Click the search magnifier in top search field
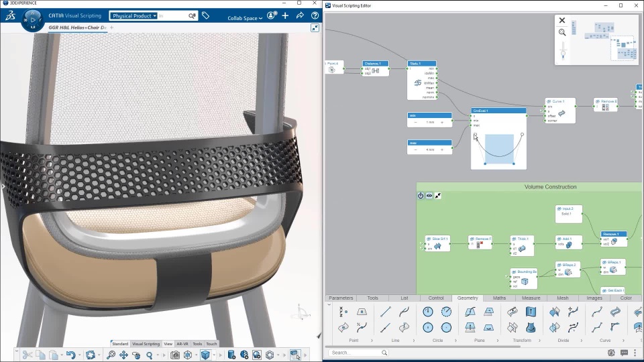644x362 pixels. click(192, 15)
